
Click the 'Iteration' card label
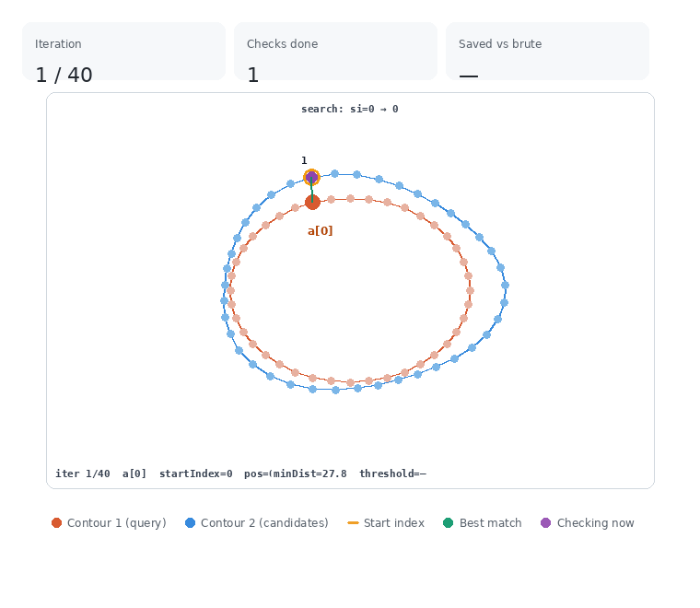coord(58,43)
